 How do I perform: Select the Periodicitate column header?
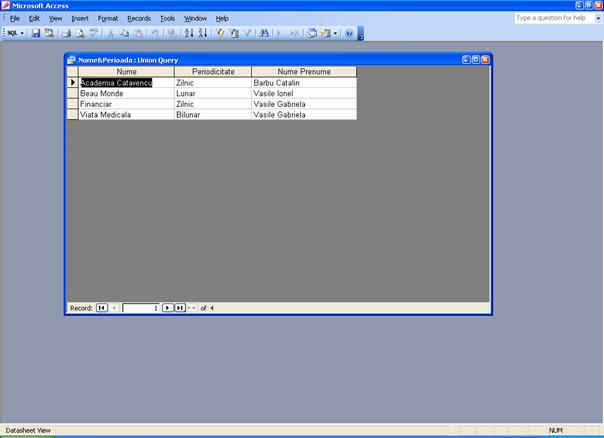212,72
